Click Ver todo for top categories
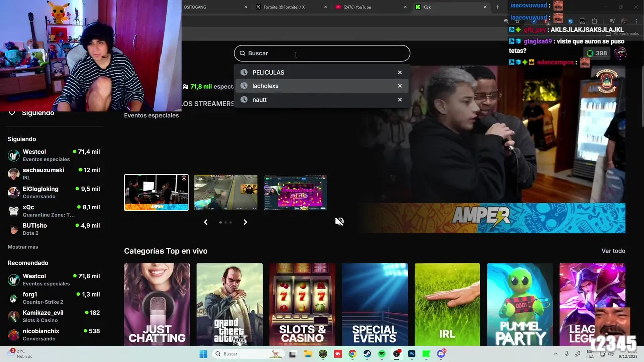Viewport: 644px width, 362px height. tap(613, 251)
